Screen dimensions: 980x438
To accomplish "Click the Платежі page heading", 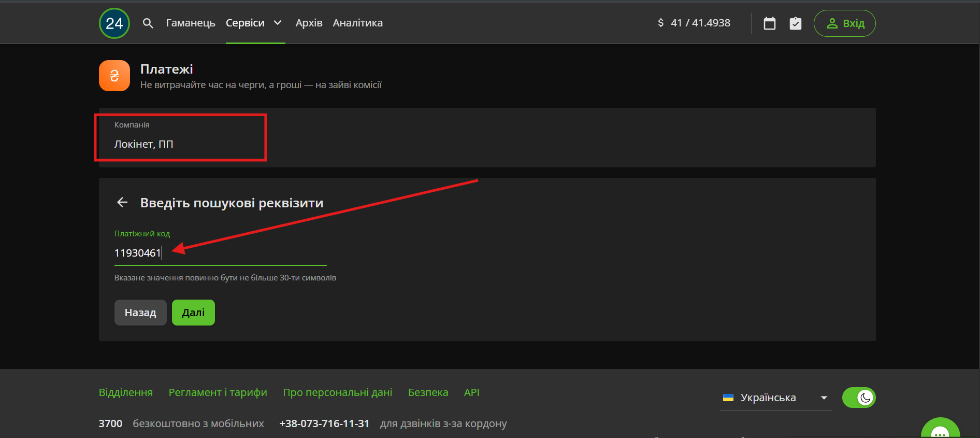I will tap(167, 69).
